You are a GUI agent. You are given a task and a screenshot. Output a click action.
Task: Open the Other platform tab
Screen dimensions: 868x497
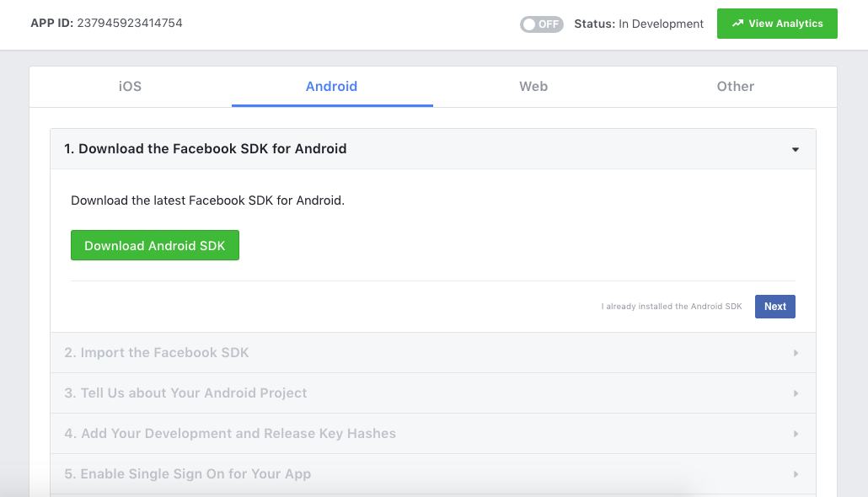(735, 86)
